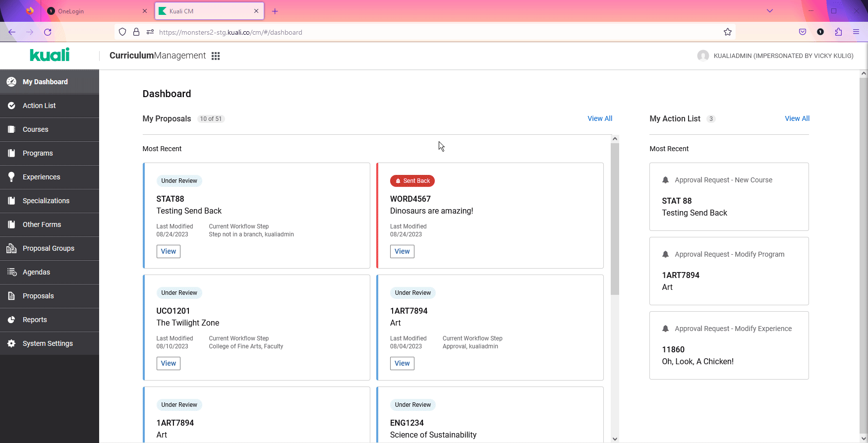Click View All for My Action List
Screen dimensions: 868x443
tap(797, 118)
